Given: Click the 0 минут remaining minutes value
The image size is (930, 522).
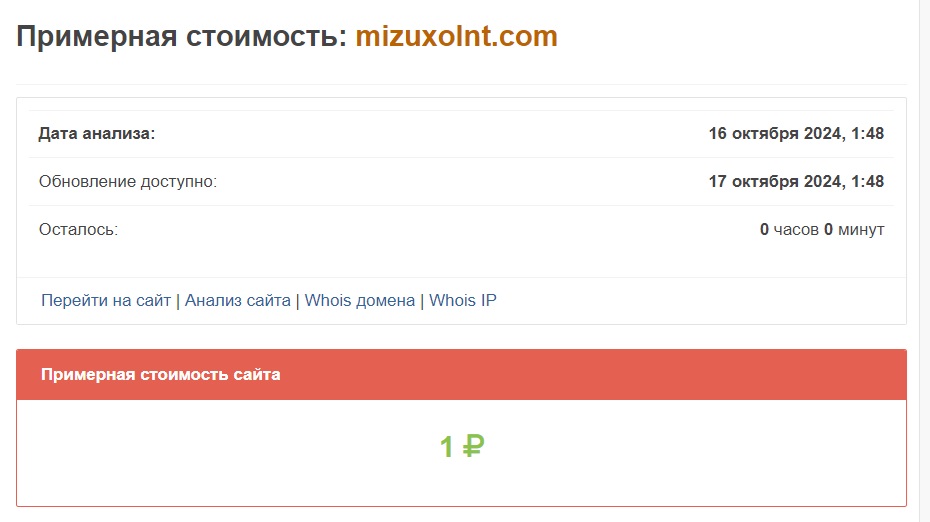Looking at the screenshot, I should pos(854,229).
